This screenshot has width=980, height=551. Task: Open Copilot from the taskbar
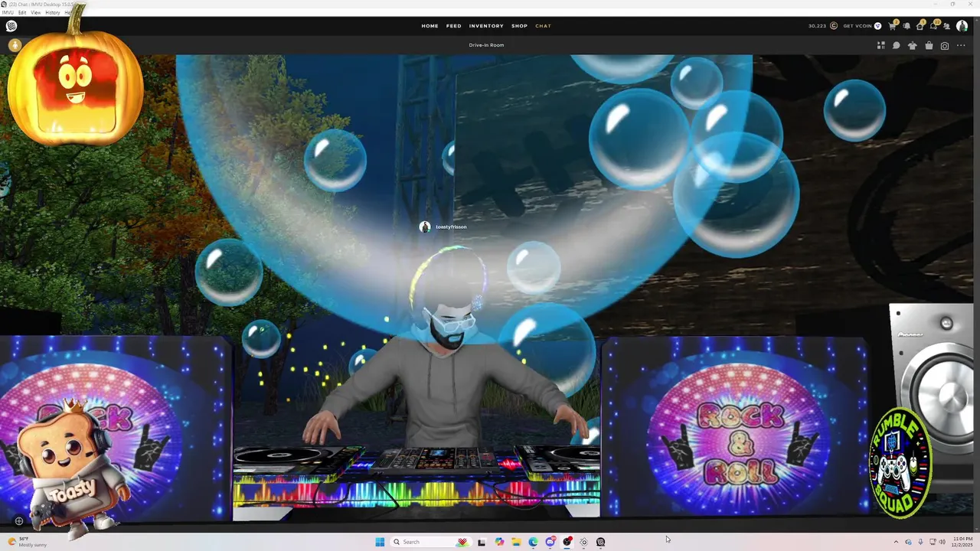(499, 542)
